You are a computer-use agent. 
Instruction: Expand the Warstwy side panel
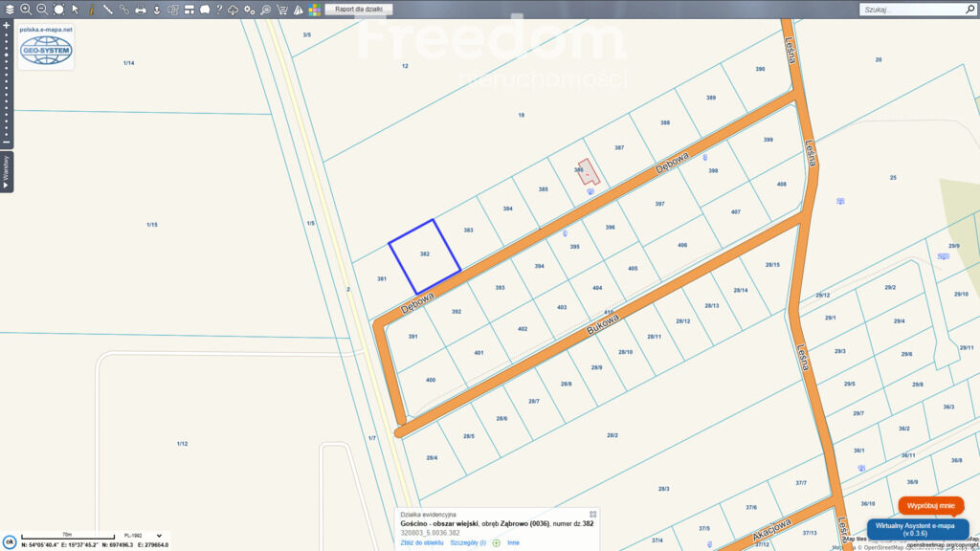pyautogui.click(x=6, y=172)
